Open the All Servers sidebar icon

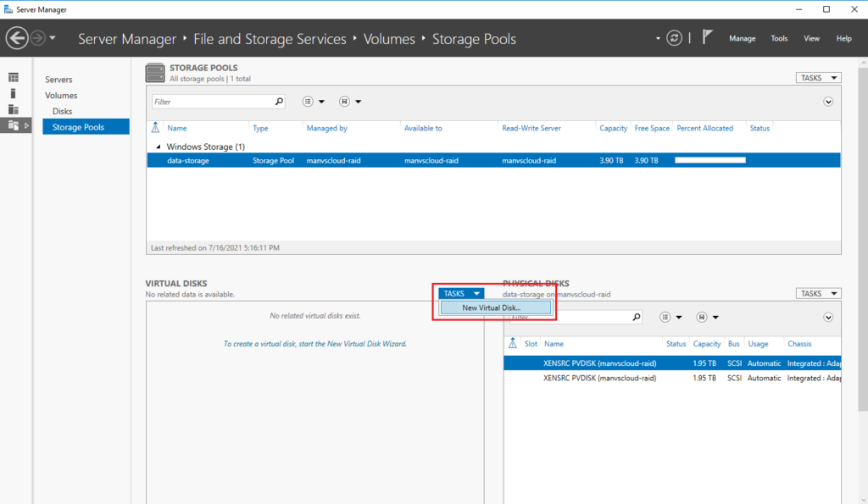click(x=14, y=109)
